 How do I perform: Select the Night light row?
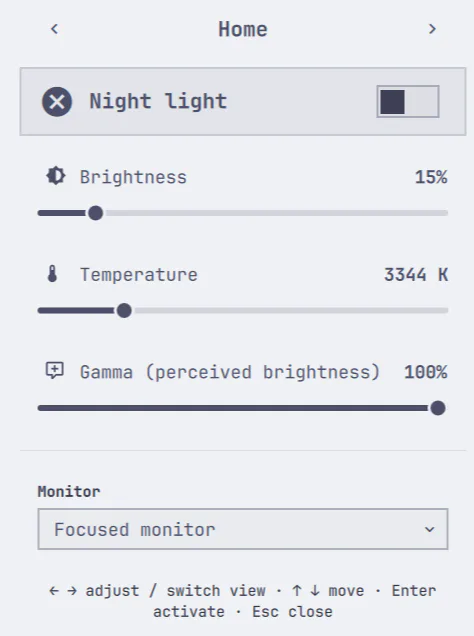tap(243, 101)
